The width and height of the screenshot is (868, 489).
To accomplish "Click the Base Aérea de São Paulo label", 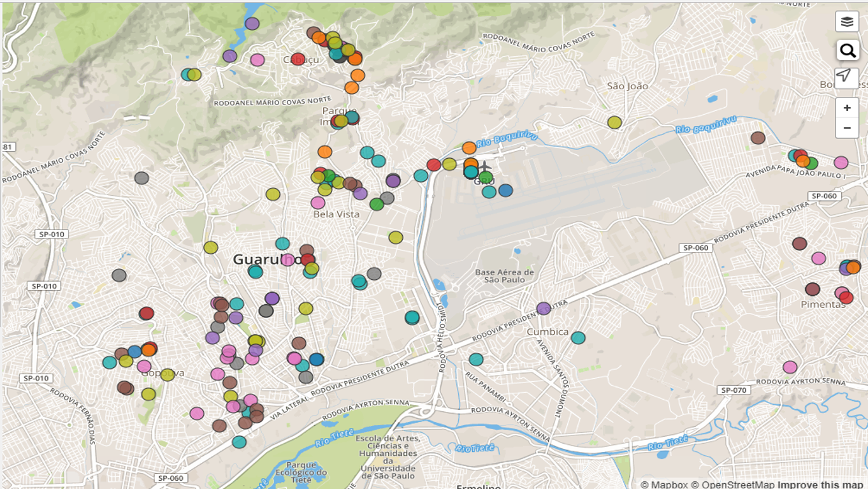I will (x=504, y=276).
